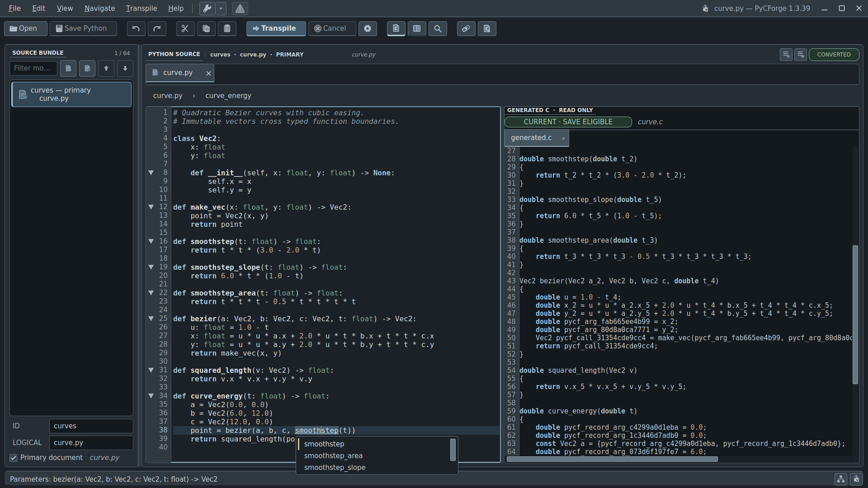
Task: Collapse make_vec fold on line 12
Action: pyautogui.click(x=151, y=207)
